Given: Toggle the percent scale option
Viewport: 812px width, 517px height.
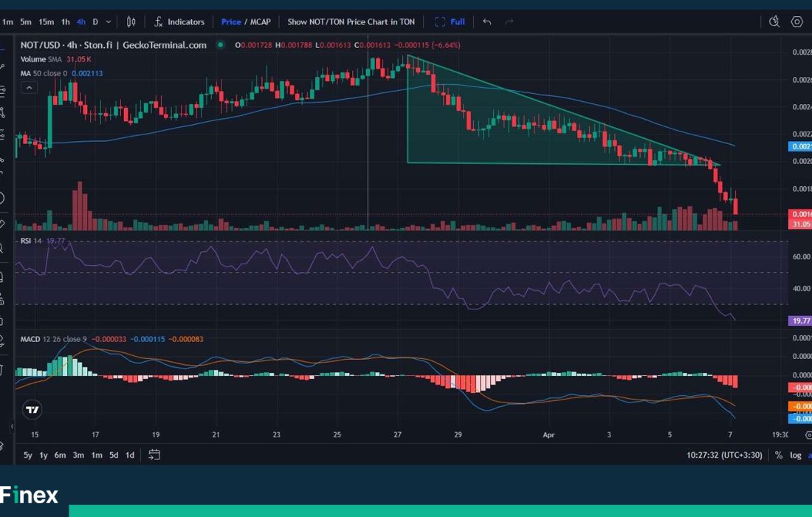Looking at the screenshot, I should coord(778,455).
